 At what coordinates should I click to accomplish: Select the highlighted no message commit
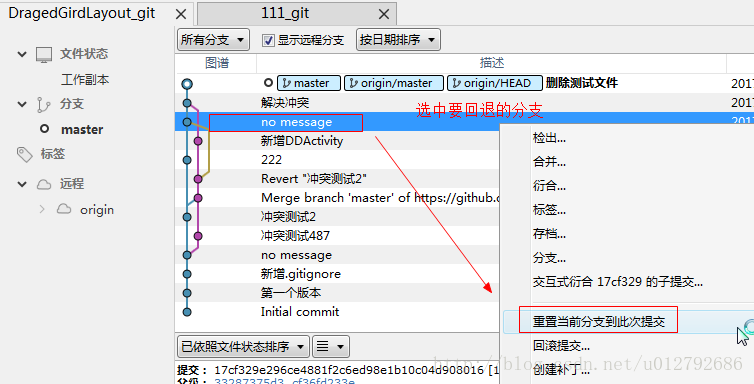click(x=296, y=122)
